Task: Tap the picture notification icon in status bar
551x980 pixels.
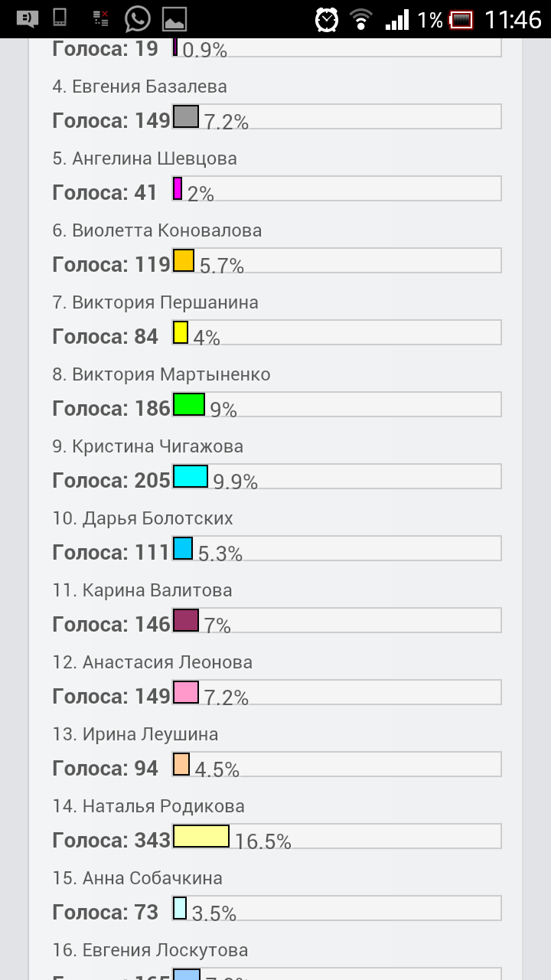Action: click(x=174, y=19)
